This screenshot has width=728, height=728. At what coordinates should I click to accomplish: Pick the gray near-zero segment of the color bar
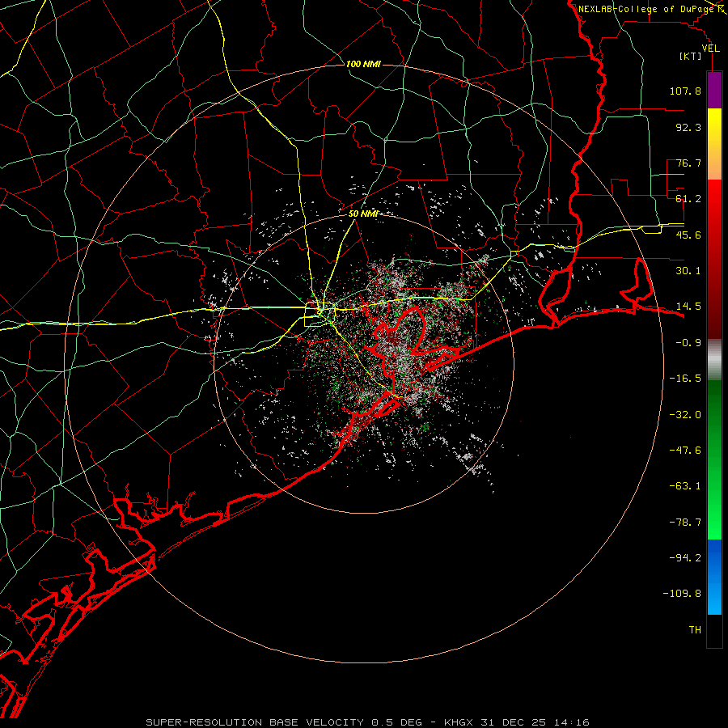click(x=714, y=359)
